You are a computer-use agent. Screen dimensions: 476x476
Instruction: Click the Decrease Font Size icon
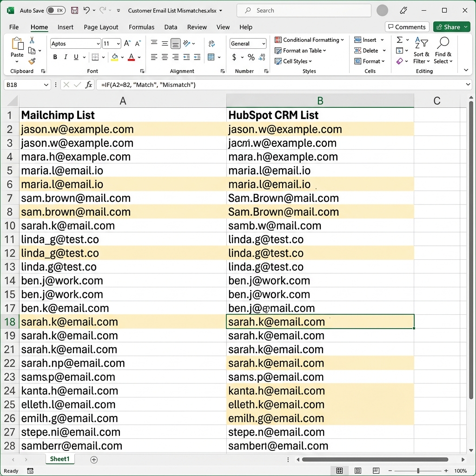[x=138, y=43]
